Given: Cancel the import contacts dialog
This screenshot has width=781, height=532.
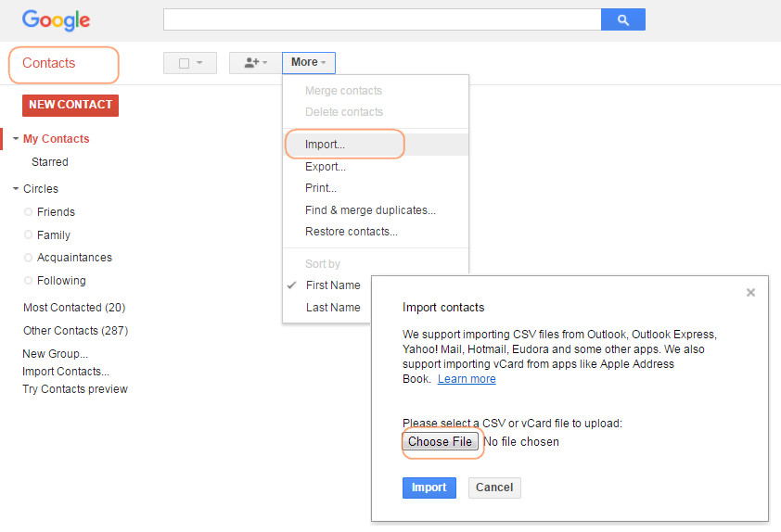Looking at the screenshot, I should tap(494, 488).
